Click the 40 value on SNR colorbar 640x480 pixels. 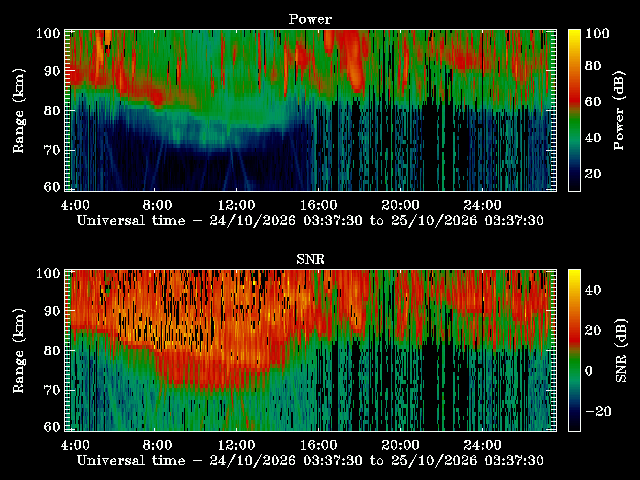click(x=593, y=290)
